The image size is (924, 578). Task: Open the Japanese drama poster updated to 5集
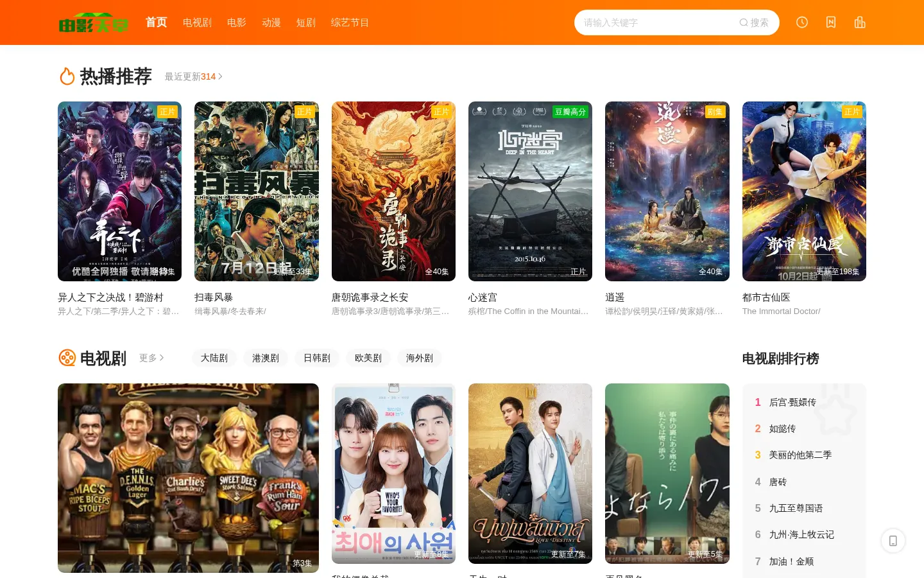[667, 473]
